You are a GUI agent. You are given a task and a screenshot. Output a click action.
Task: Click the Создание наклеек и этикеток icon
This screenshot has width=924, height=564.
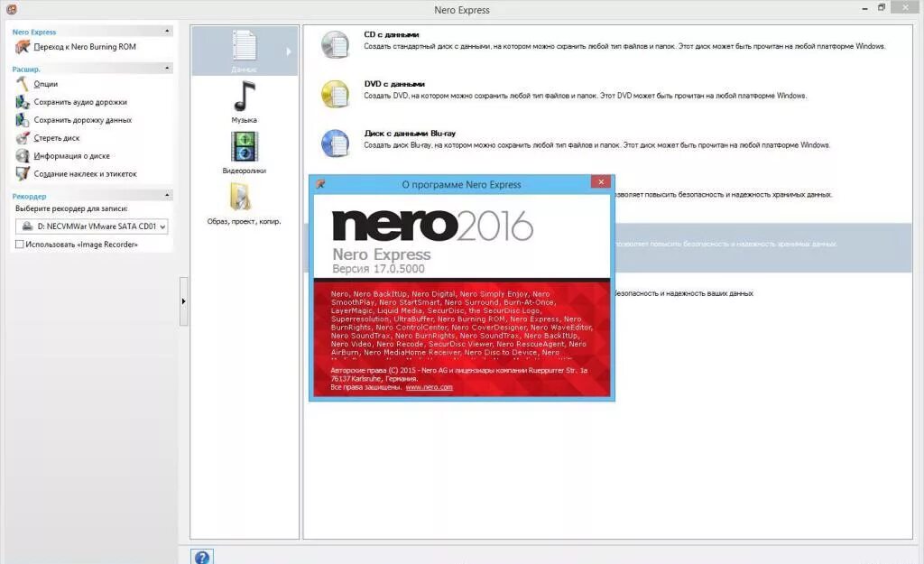(x=23, y=174)
